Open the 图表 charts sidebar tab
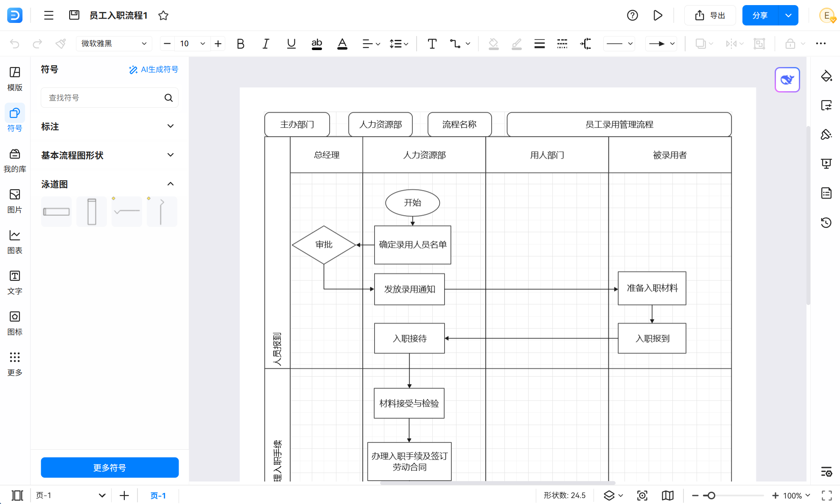Viewport: 840px width, 504px height. (x=15, y=242)
